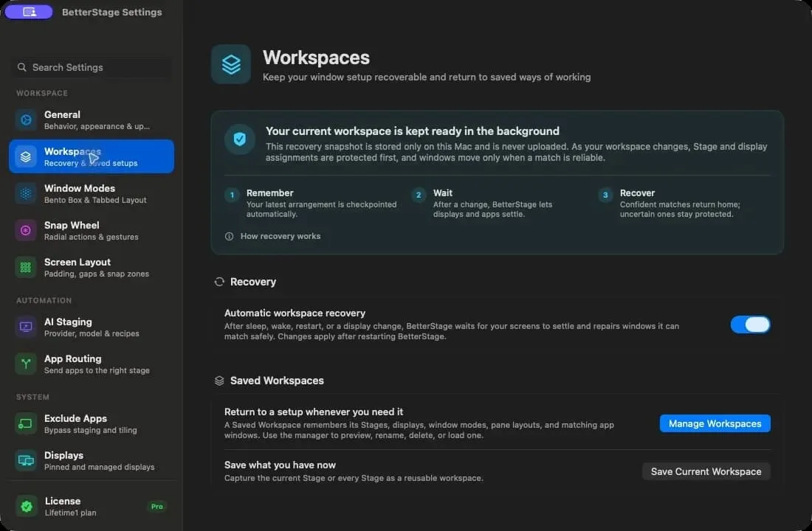
Task: Click 'Your current workspace is kept ready' heading
Action: [412, 131]
